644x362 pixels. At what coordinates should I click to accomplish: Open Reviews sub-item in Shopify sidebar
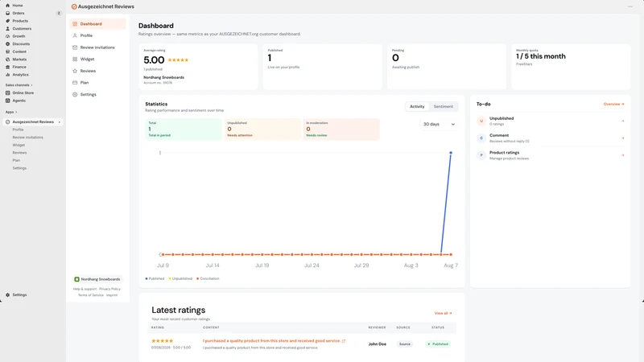coord(19,153)
